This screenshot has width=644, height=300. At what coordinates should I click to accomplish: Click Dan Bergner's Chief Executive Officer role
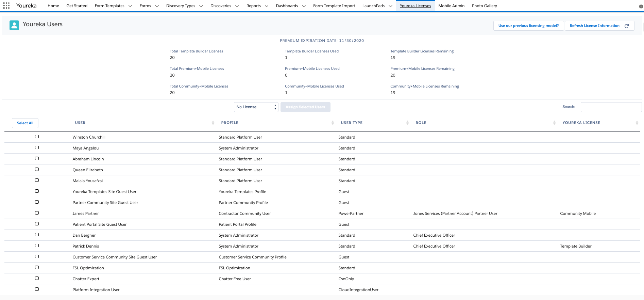tap(434, 235)
